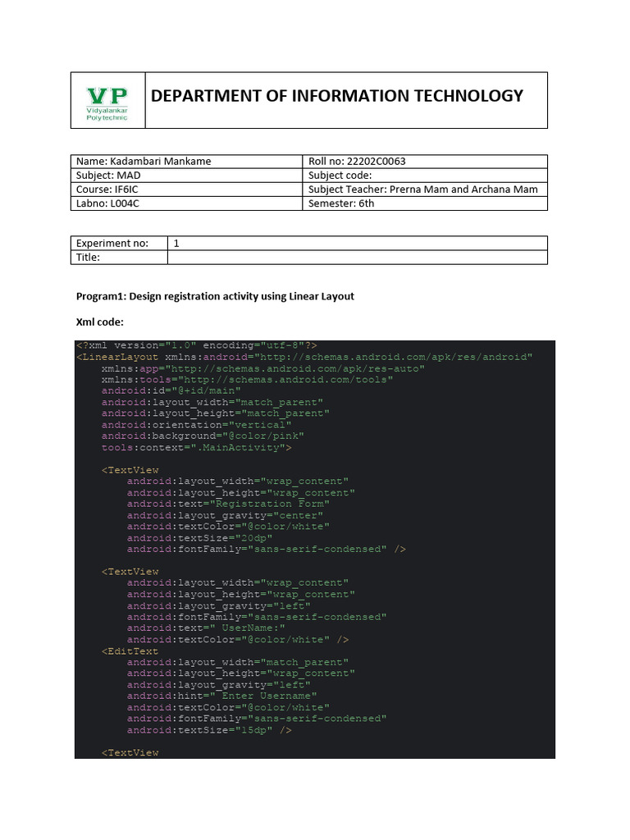The image size is (630, 840).
Task: Select android:hint=" Enter Username" line
Action: click(221, 696)
